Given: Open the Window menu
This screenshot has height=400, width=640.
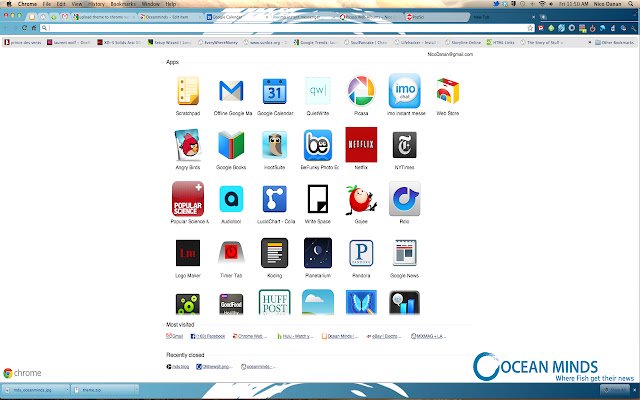Looking at the screenshot, I should coord(151,4).
